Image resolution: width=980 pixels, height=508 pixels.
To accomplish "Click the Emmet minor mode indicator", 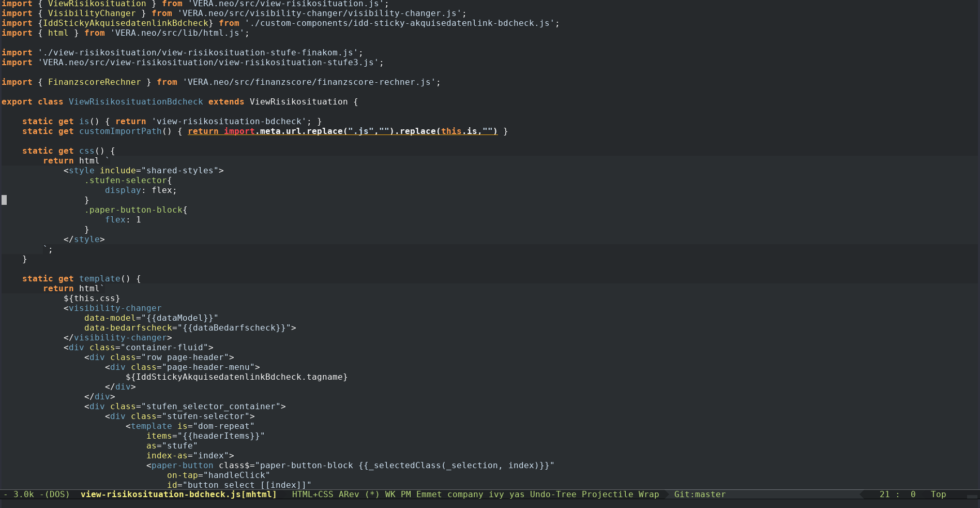I will click(429, 495).
